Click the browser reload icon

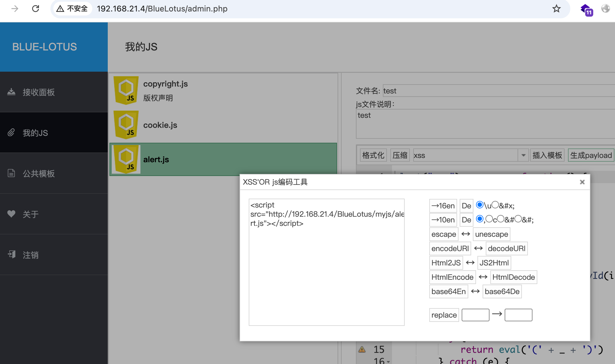[x=36, y=9]
